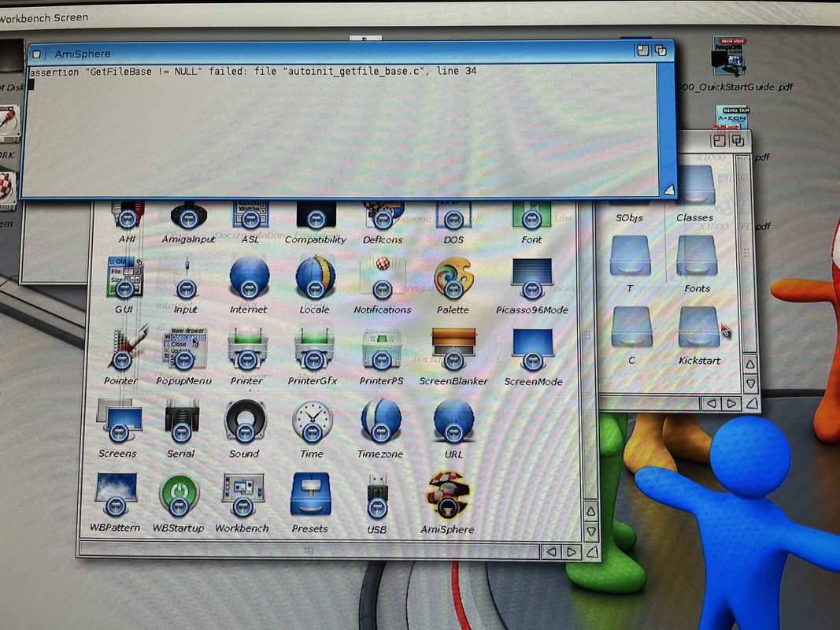Click the assertion failed error text
The width and height of the screenshot is (840, 630).
click(253, 71)
